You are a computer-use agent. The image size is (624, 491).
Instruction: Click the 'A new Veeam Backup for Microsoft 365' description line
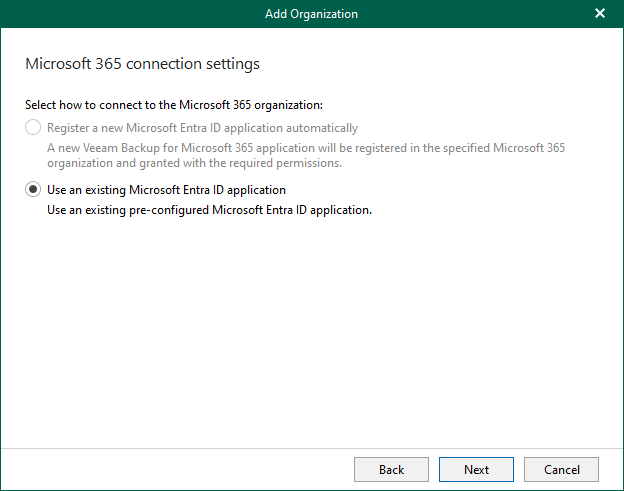coord(306,148)
